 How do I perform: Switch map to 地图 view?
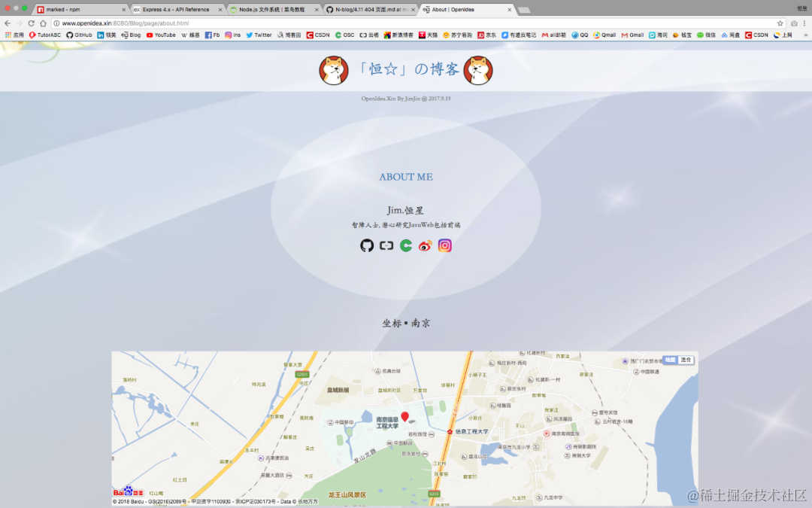click(670, 360)
